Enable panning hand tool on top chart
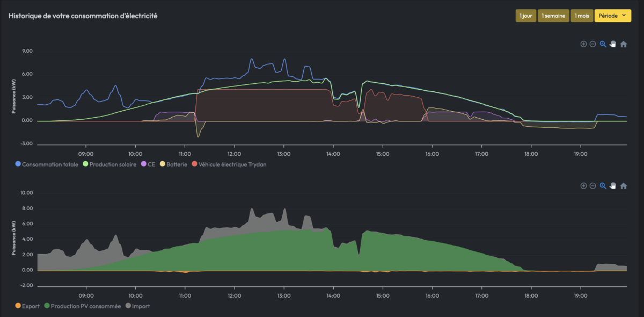Viewport: 644px width, 317px height. (613, 44)
